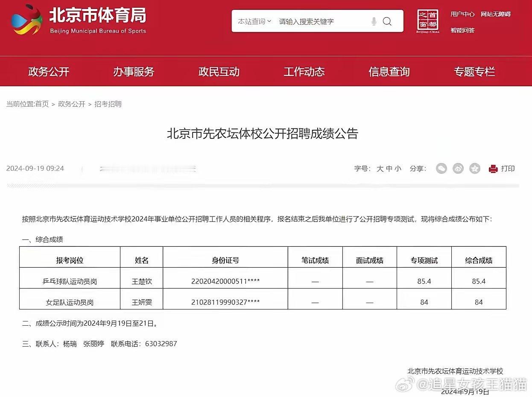Click the signature 北京市先农坛体育运动技术学校
532x397 pixels.
[x=455, y=371]
